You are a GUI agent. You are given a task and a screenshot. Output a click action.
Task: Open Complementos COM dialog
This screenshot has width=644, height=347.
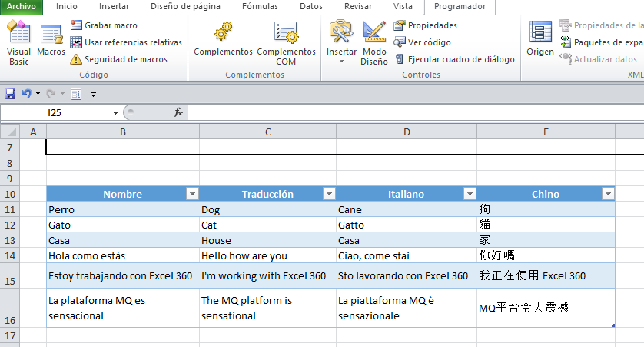pyautogui.click(x=286, y=42)
